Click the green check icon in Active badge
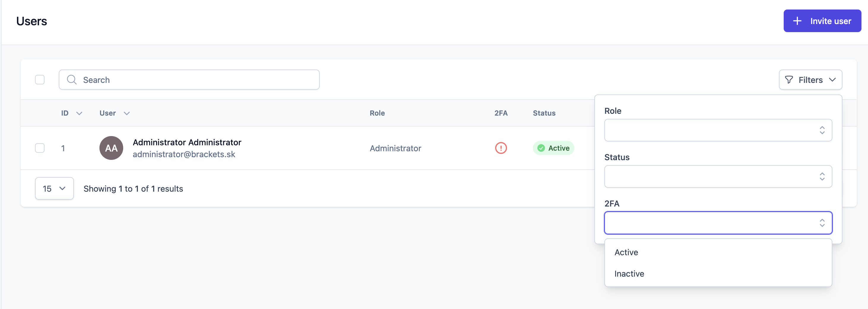This screenshot has height=309, width=868. (x=541, y=148)
